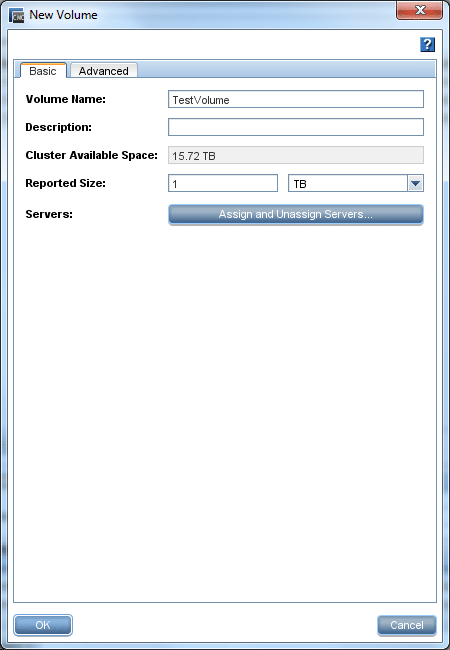Switch to the Advanced tab
The image size is (450, 650).
coord(104,71)
